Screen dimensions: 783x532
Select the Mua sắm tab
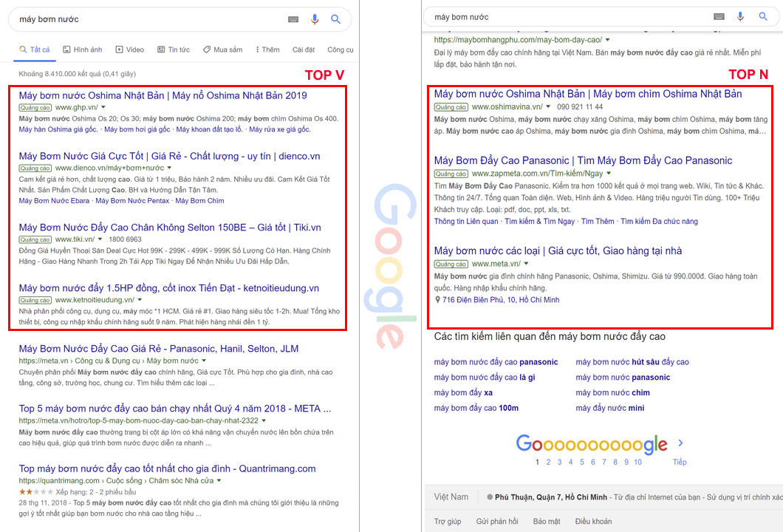[222, 50]
